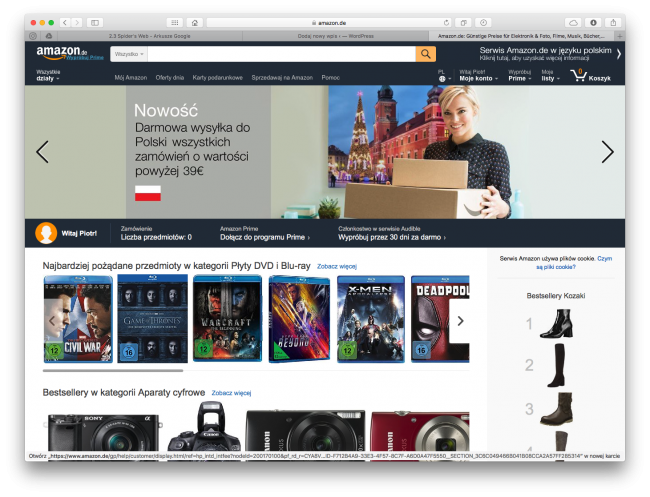Viewport: 650px width, 497px height.
Task: Click Zobacz więcej next to Płyty DVD i Blu-ray
Action: coord(337,267)
